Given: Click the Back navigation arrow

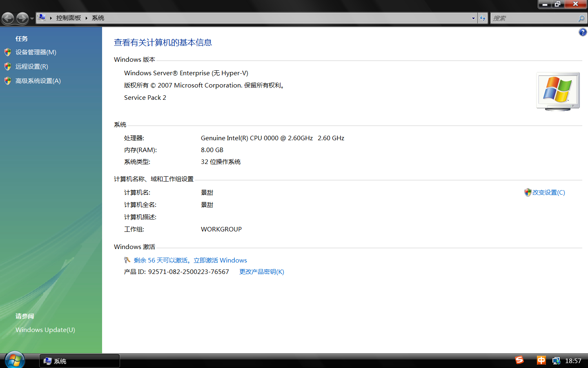Looking at the screenshot, I should point(8,18).
